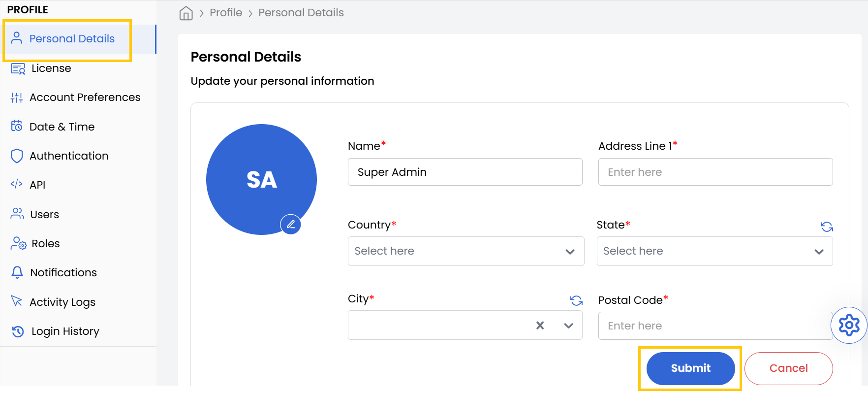
Task: Click the Account Preferences sliders icon
Action: [17, 98]
